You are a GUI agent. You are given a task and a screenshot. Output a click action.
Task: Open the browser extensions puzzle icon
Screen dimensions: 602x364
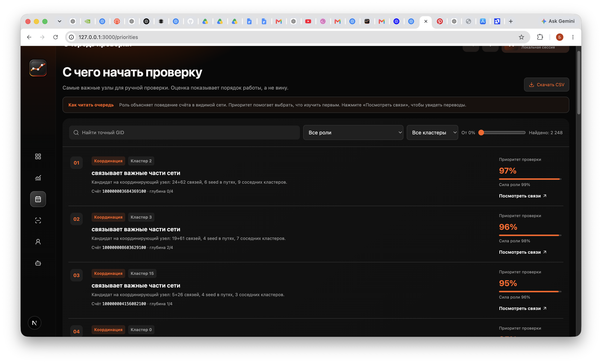tap(540, 37)
